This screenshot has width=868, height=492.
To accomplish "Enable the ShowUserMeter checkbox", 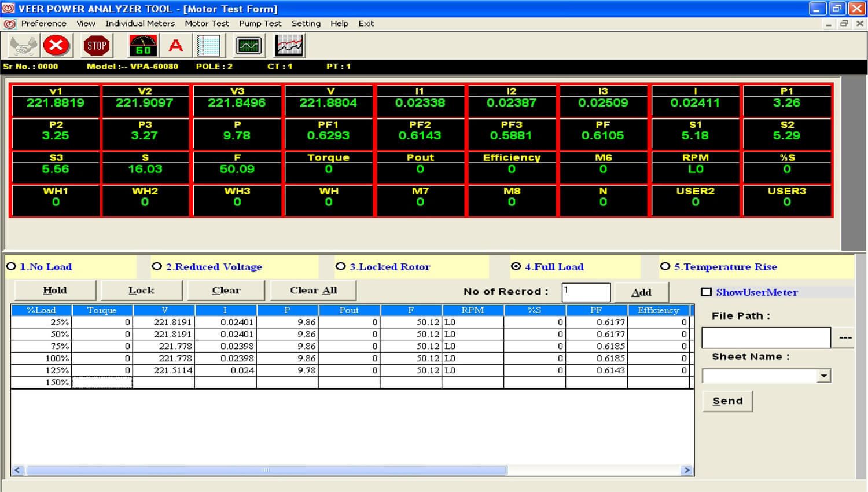I will (706, 292).
